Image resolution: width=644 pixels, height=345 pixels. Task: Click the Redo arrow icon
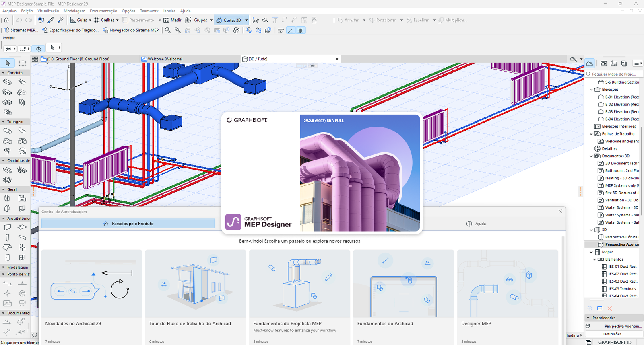29,20
